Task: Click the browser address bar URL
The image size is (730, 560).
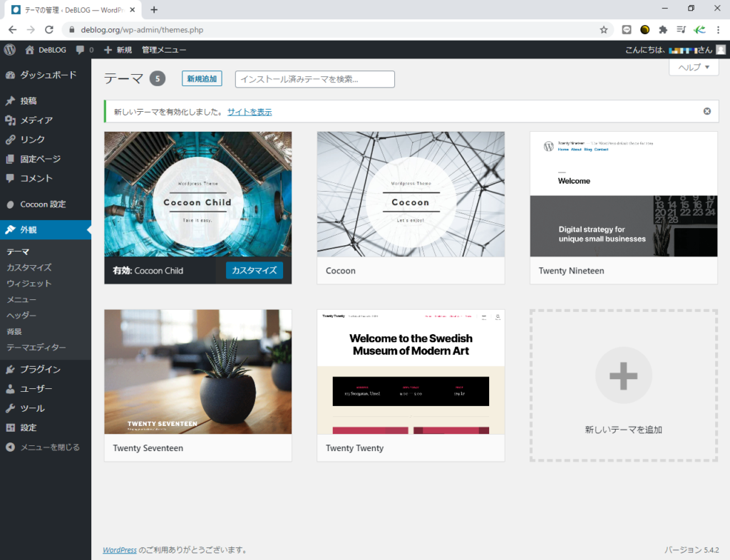Action: pos(142,30)
